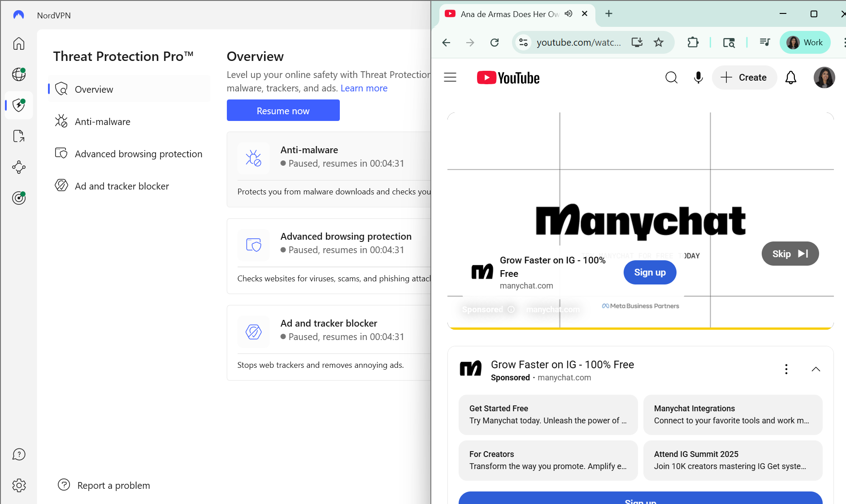The image size is (846, 504).
Task: Click the NordVPN logo in title bar
Action: [x=18, y=15]
